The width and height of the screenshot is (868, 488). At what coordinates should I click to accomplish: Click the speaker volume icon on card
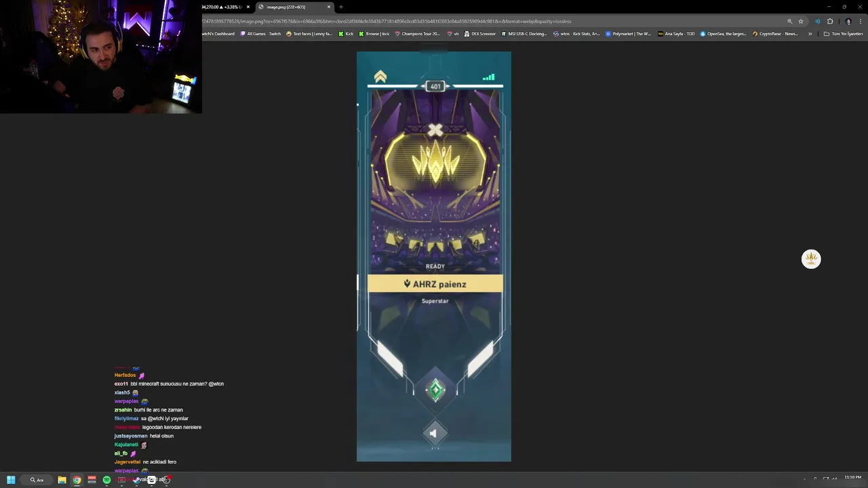pos(434,433)
